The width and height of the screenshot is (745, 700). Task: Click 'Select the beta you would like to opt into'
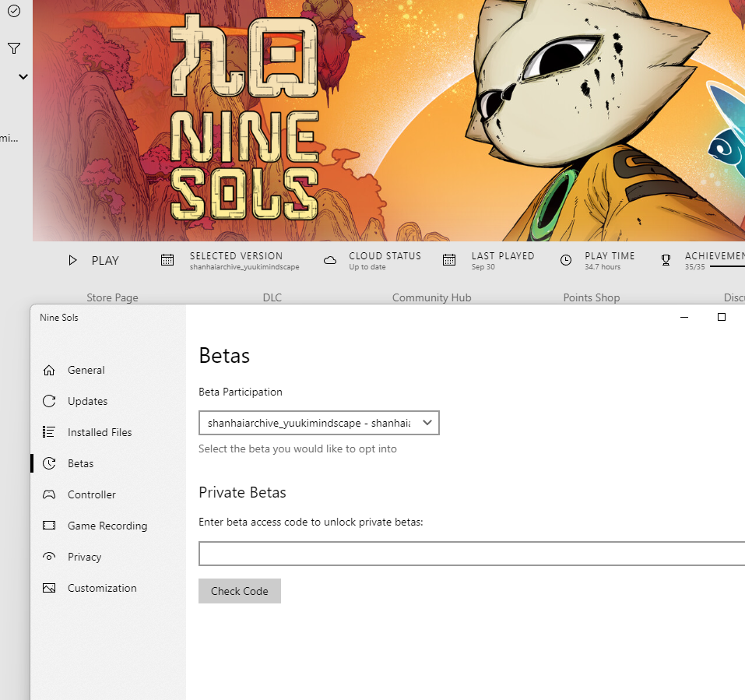point(297,448)
